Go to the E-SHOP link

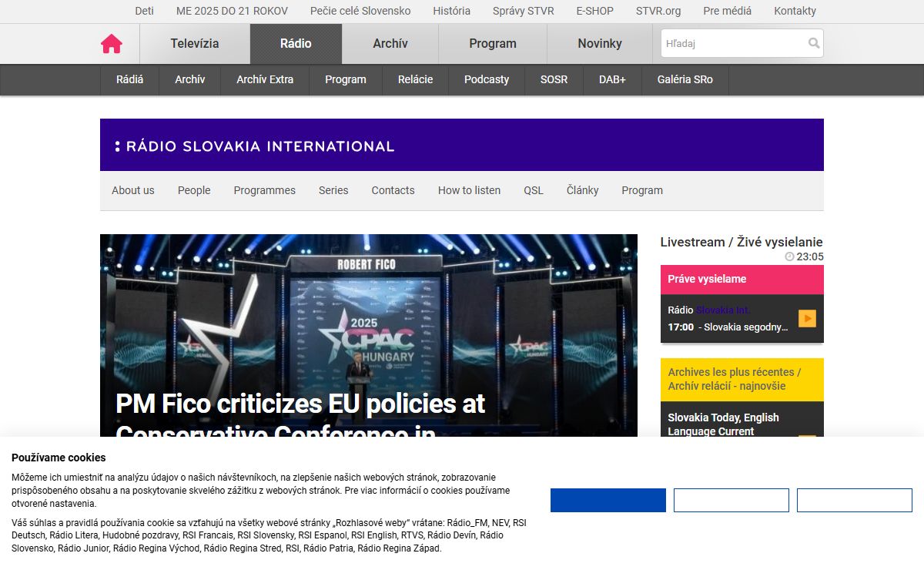click(595, 11)
